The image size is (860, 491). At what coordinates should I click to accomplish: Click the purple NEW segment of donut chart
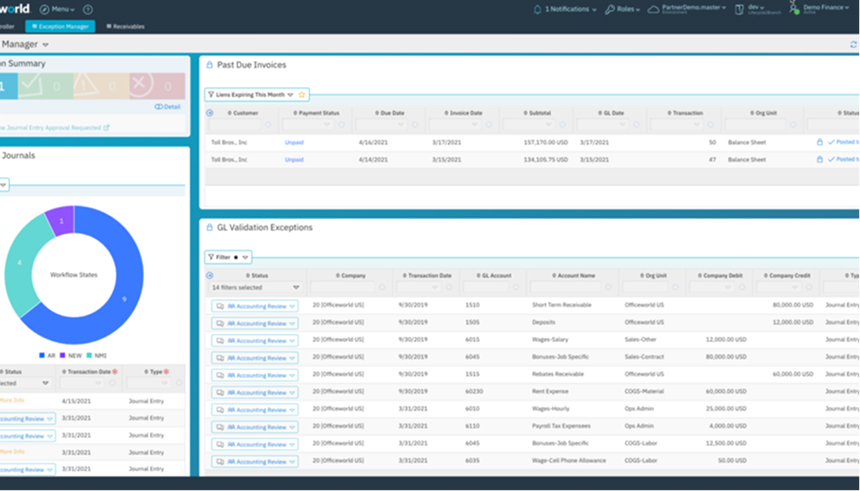click(61, 220)
